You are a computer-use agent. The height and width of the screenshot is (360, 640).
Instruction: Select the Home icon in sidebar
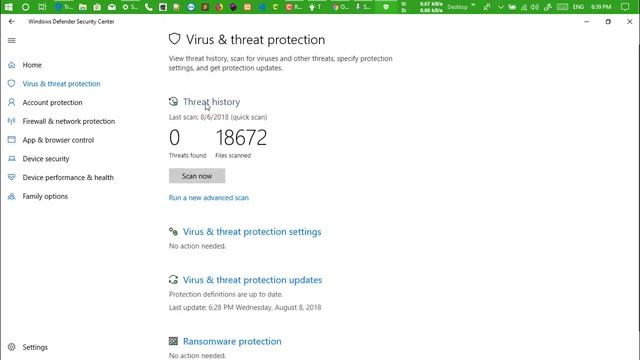[x=11, y=65]
